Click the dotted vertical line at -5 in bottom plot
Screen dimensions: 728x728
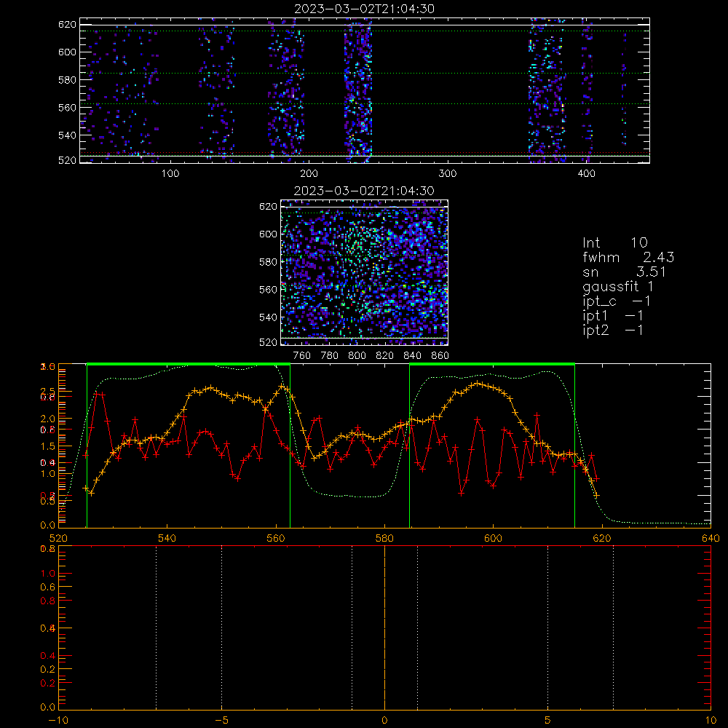(221, 628)
